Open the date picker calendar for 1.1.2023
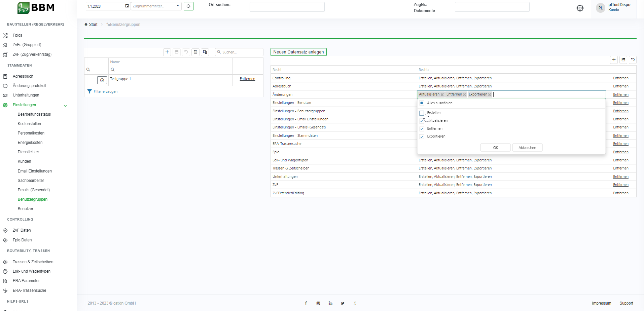This screenshot has height=311, width=644. pyautogui.click(x=127, y=6)
